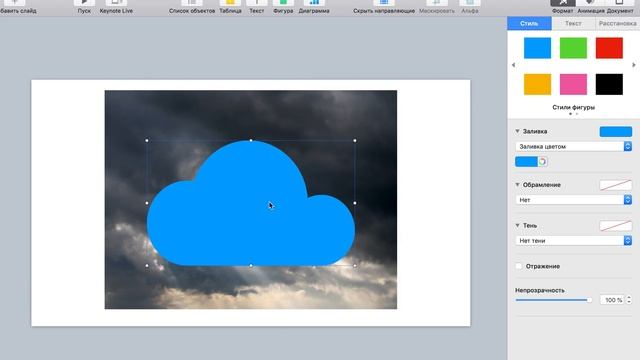Go to next shape styles page

pos(634,65)
